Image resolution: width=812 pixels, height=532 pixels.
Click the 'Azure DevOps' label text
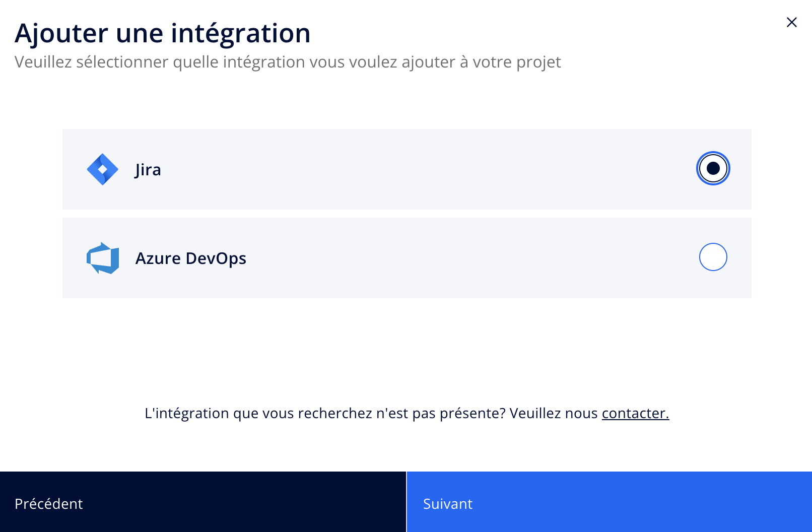click(x=191, y=258)
